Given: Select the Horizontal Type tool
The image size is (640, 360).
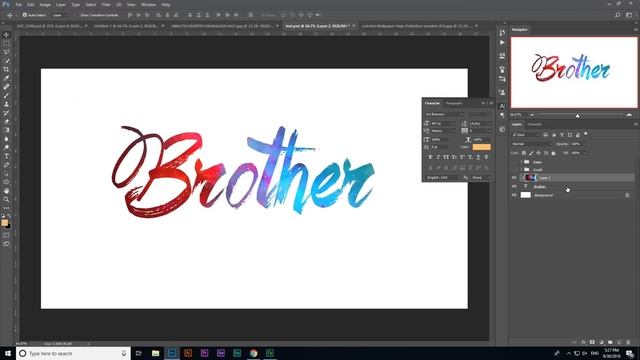Looking at the screenshot, I should [6, 156].
